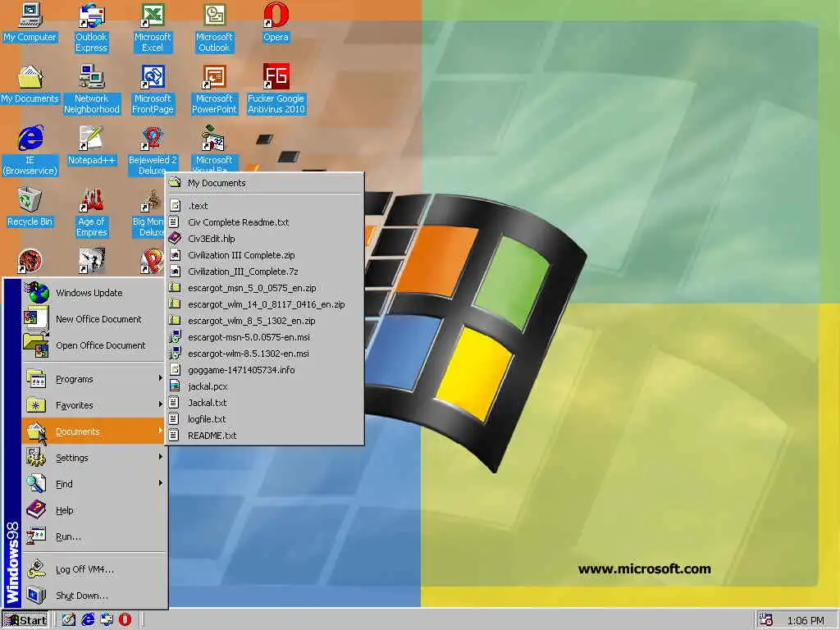Select the highlighted Documents menu item
840x630 pixels.
pos(94,431)
